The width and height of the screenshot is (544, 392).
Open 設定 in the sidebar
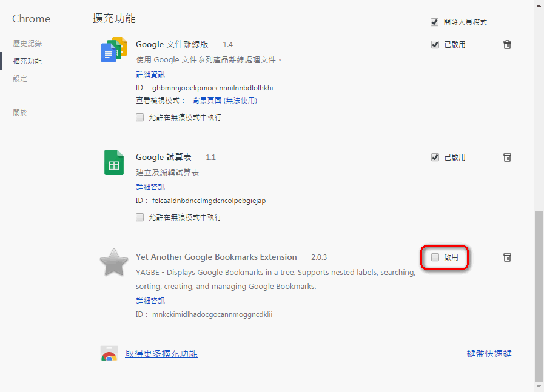(20, 79)
